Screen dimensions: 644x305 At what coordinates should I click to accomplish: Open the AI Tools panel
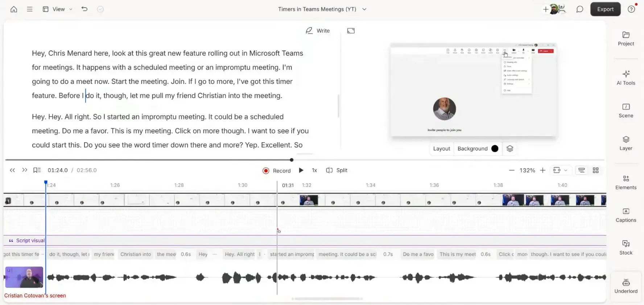[626, 78]
